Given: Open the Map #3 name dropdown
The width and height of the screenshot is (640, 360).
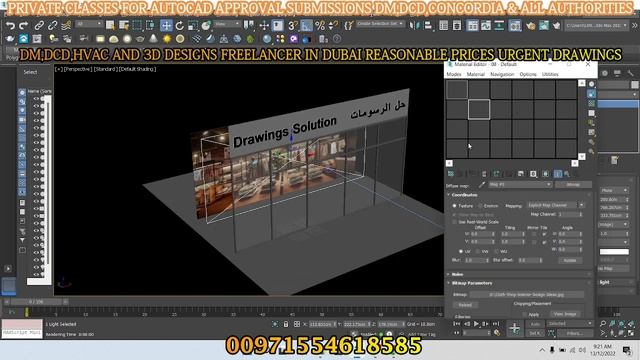Looking at the screenshot, I should [520, 185].
